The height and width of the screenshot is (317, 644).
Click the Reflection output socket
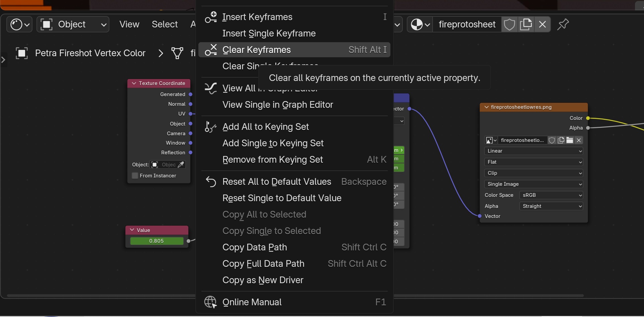click(190, 153)
